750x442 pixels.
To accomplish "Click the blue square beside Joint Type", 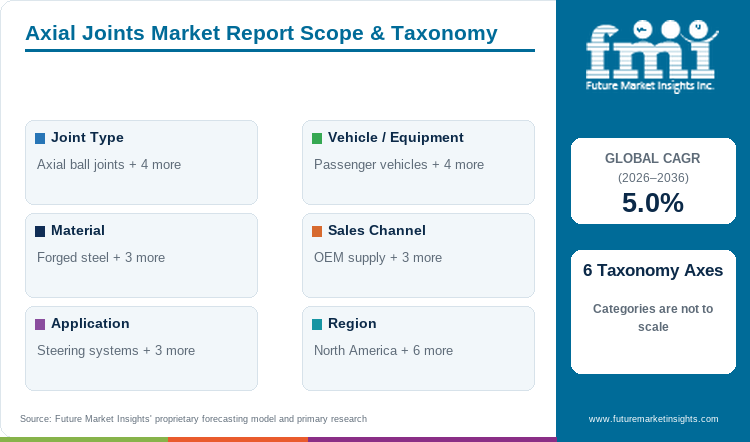I will (x=40, y=138).
